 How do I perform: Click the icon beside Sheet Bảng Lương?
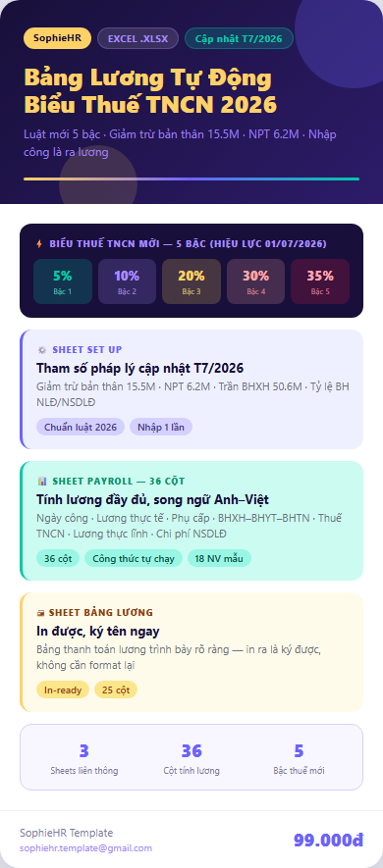tap(40, 613)
